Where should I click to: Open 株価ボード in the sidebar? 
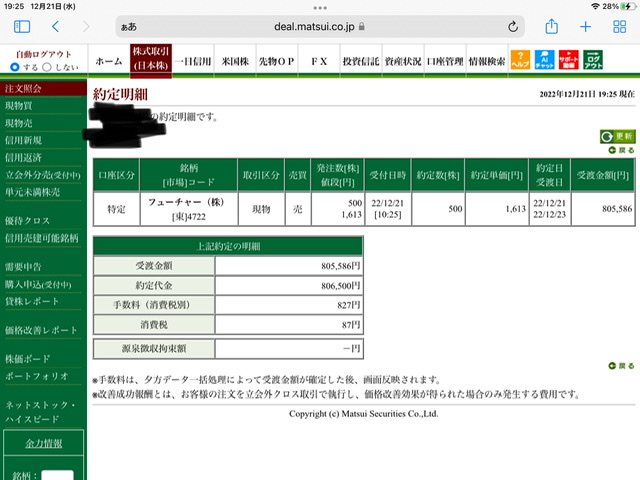point(28,359)
